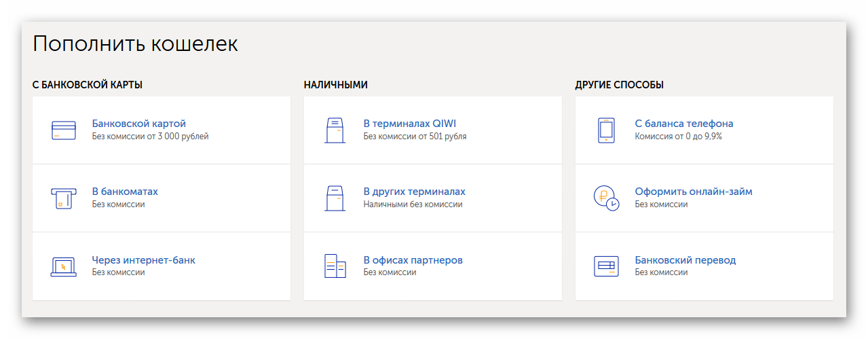Open the Банковской картой link
Screen dimensions: 868x339
(x=139, y=124)
